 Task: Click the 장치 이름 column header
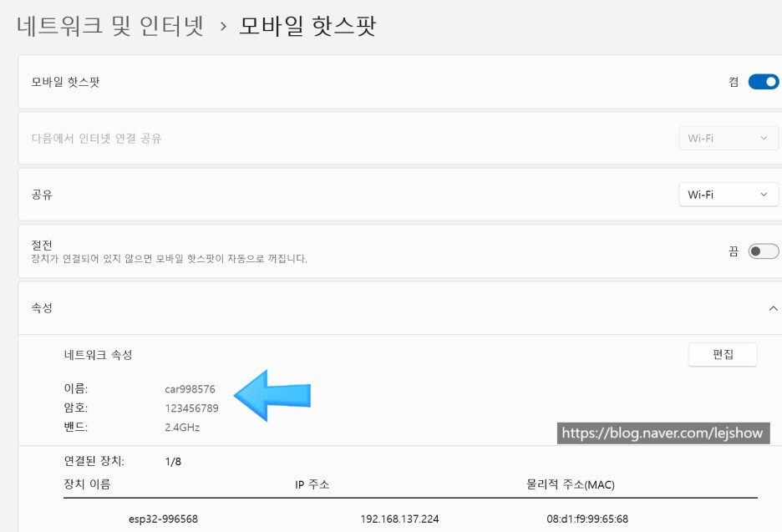[x=87, y=484]
